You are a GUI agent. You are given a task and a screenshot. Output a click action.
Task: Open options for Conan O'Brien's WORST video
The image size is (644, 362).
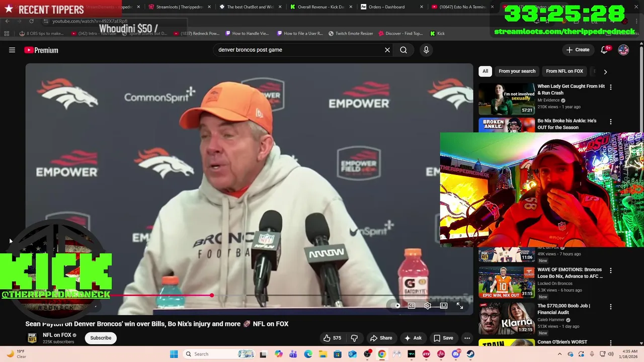(611, 343)
